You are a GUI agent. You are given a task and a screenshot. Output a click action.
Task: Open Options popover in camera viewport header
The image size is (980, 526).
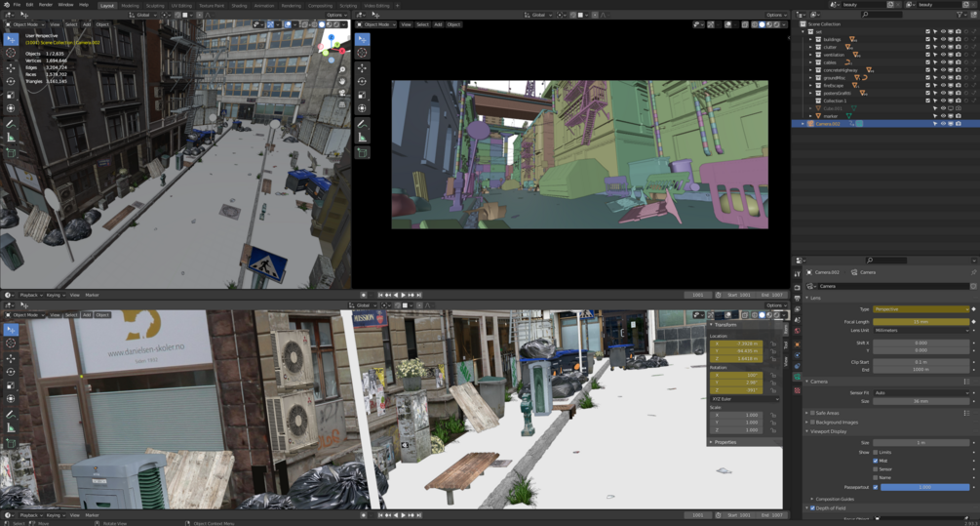[x=774, y=15]
